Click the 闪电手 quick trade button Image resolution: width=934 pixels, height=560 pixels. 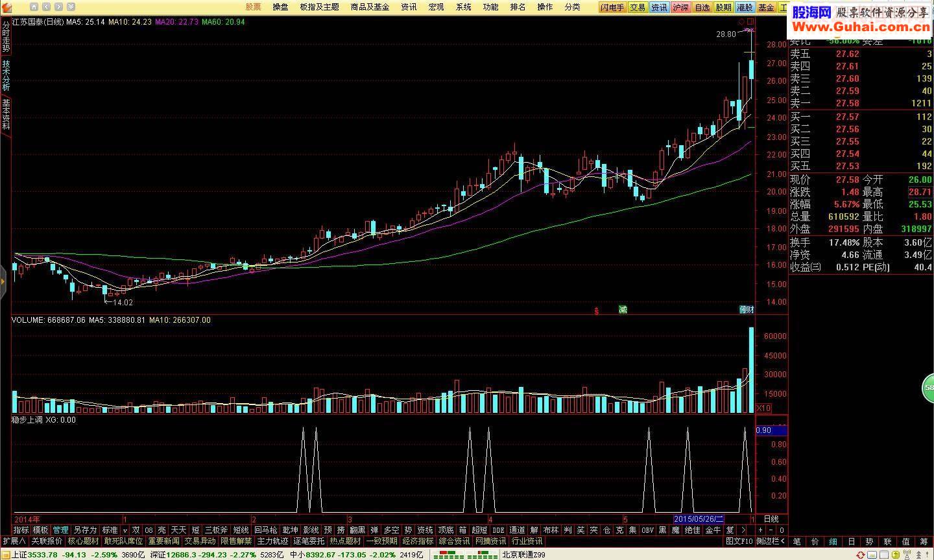click(x=612, y=8)
